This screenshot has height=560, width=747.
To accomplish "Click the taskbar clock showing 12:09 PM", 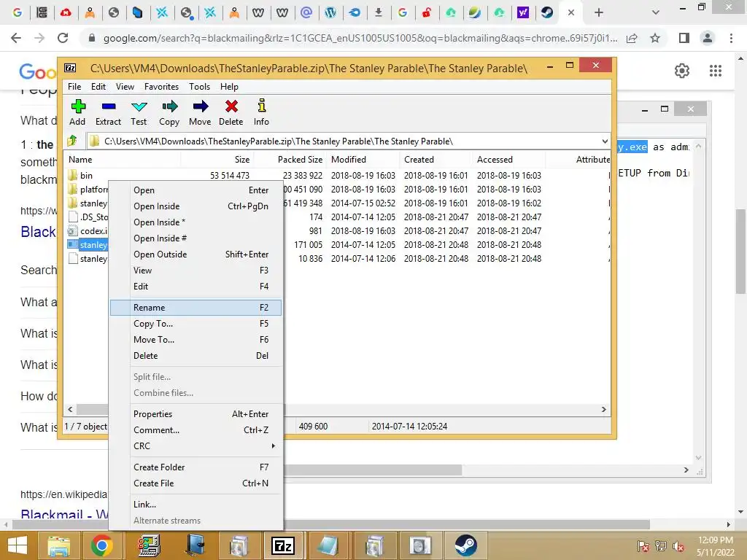I will [715, 540].
